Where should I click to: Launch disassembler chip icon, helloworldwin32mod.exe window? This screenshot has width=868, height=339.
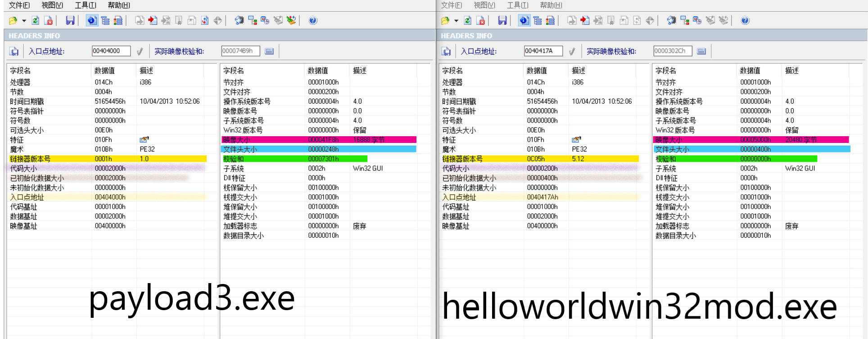click(672, 20)
